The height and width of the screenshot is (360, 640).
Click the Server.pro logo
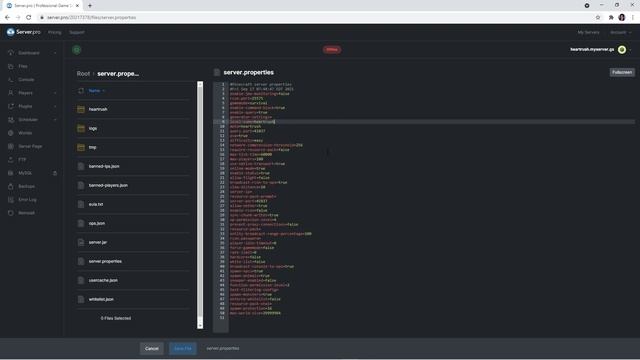(x=23, y=32)
